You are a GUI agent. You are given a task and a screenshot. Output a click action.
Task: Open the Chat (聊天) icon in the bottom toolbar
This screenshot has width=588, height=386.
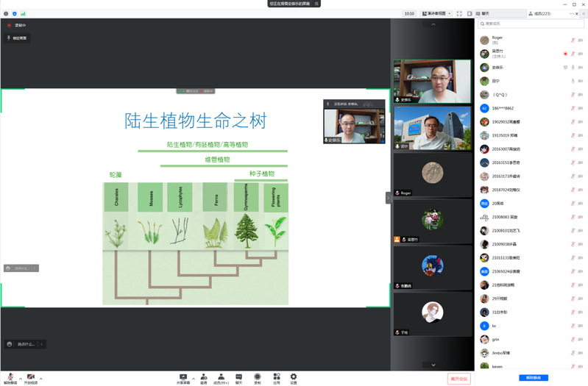(x=239, y=378)
